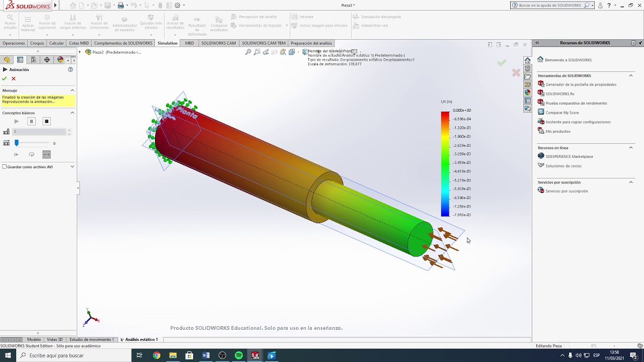Click the frames number input field
This screenshot has width=644, height=362.
[x=39, y=132]
